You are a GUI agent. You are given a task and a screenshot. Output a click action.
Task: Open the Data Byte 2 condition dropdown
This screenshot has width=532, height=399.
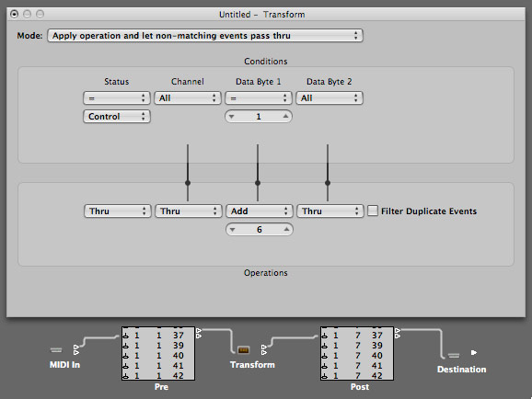tap(330, 98)
